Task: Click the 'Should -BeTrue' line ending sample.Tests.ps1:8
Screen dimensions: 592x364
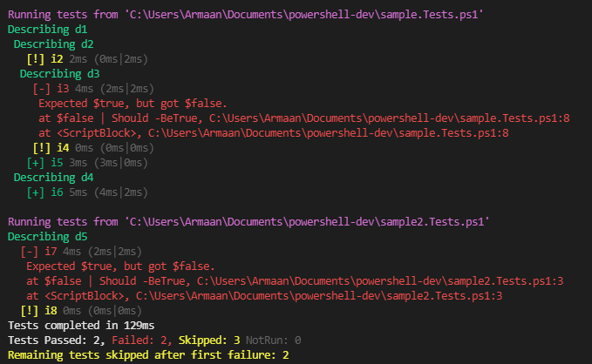Action: (x=304, y=118)
